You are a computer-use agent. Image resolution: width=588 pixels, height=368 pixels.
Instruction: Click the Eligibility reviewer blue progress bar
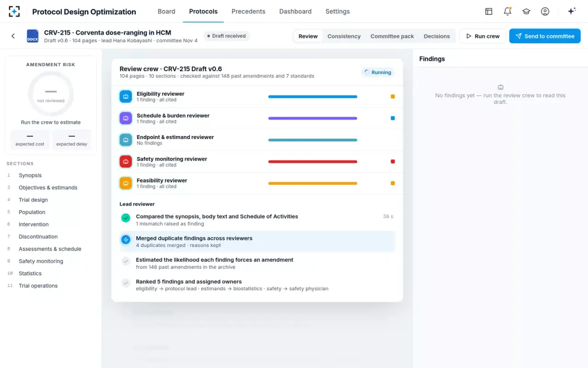tap(313, 97)
